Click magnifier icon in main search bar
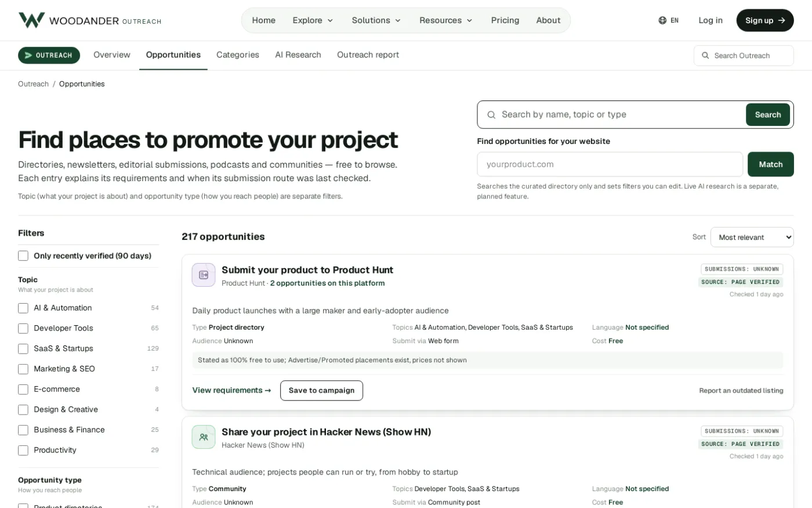Screen dimensions: 812x508 [491, 115]
